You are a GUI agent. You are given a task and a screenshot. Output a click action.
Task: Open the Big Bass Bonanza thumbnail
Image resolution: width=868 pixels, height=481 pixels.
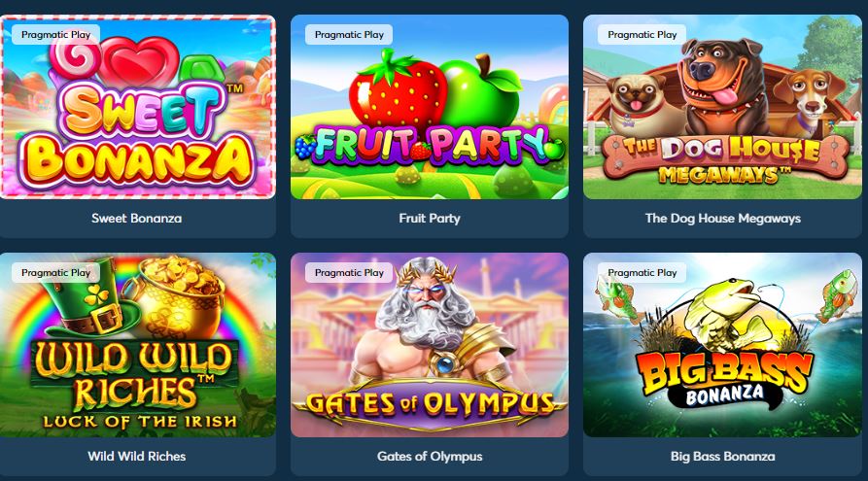[722, 345]
